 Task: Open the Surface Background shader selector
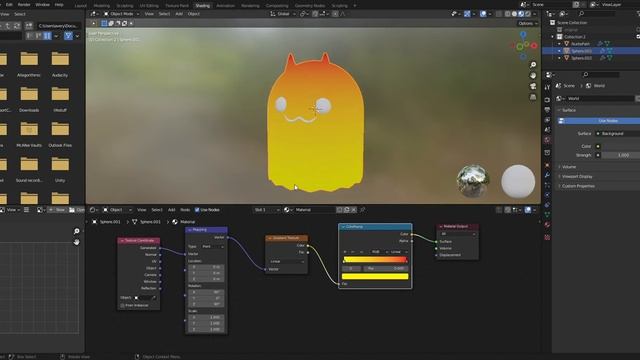[618, 133]
